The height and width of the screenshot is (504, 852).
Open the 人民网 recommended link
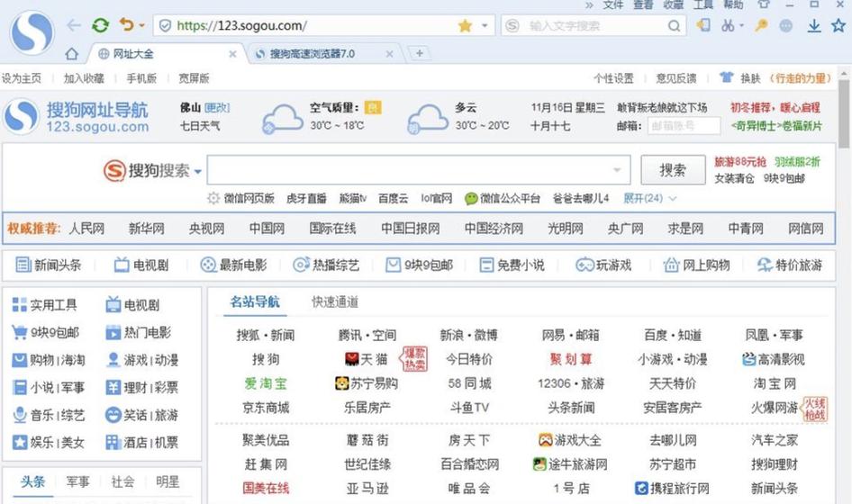click(x=87, y=229)
